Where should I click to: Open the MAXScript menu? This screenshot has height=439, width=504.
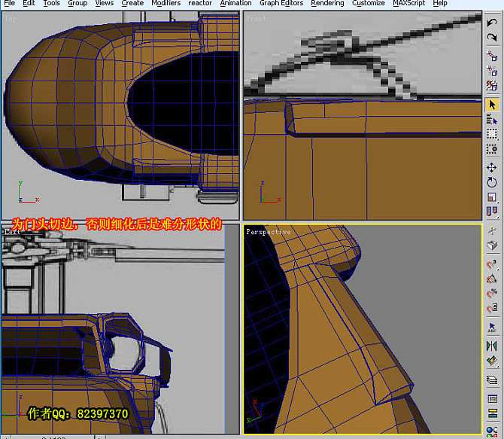click(x=409, y=3)
